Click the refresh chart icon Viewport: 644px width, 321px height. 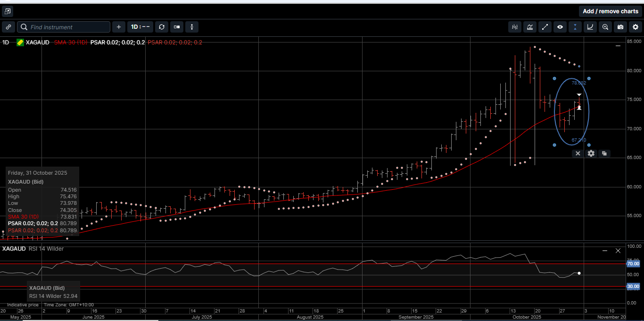click(x=162, y=27)
